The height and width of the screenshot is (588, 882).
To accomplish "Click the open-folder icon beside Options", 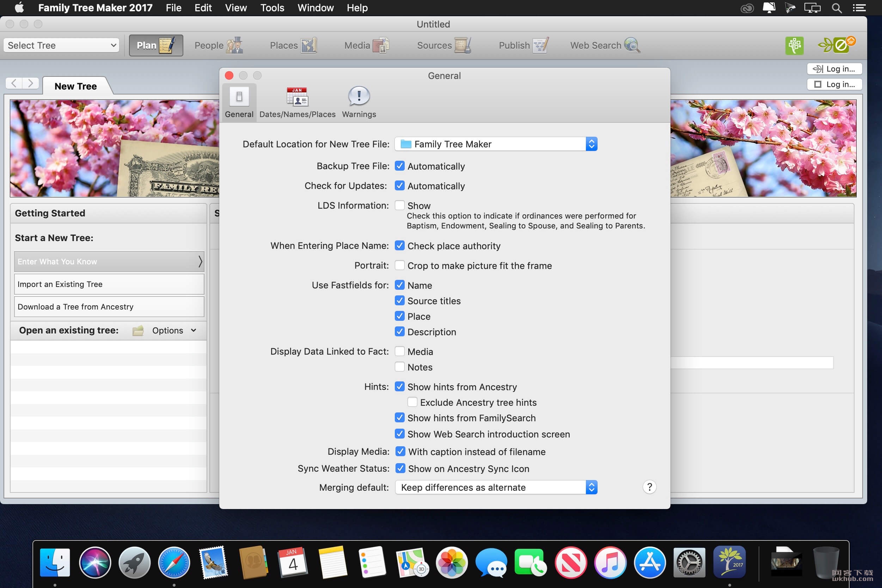I will [138, 330].
